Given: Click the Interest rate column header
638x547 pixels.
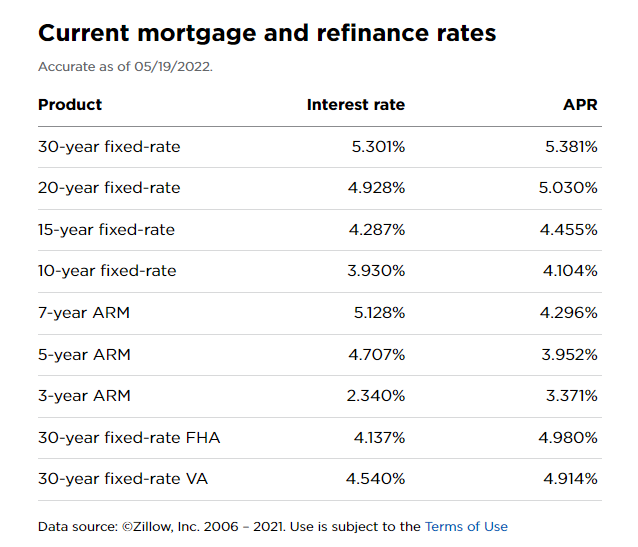Looking at the screenshot, I should (x=355, y=105).
